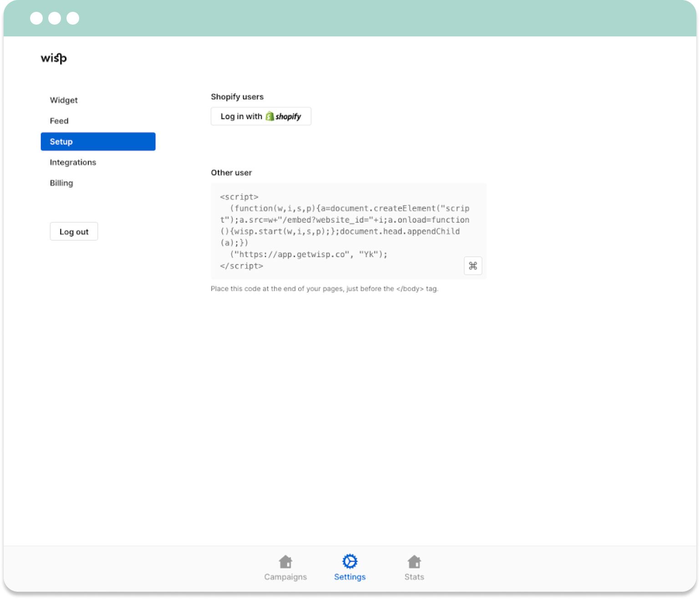This screenshot has width=700, height=599.
Task: Switch to the Campaigns tab label
Action: point(285,577)
